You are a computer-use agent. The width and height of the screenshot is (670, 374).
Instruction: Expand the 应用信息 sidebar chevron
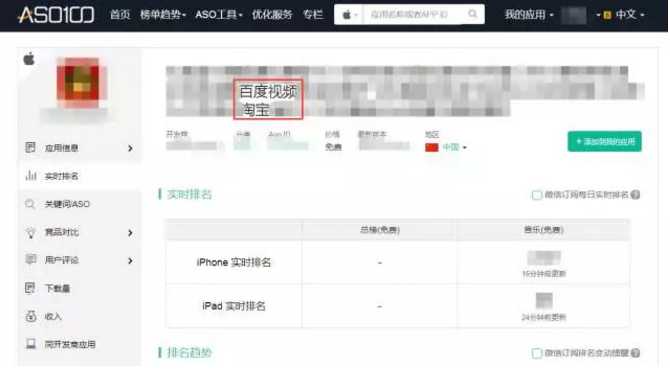point(130,148)
